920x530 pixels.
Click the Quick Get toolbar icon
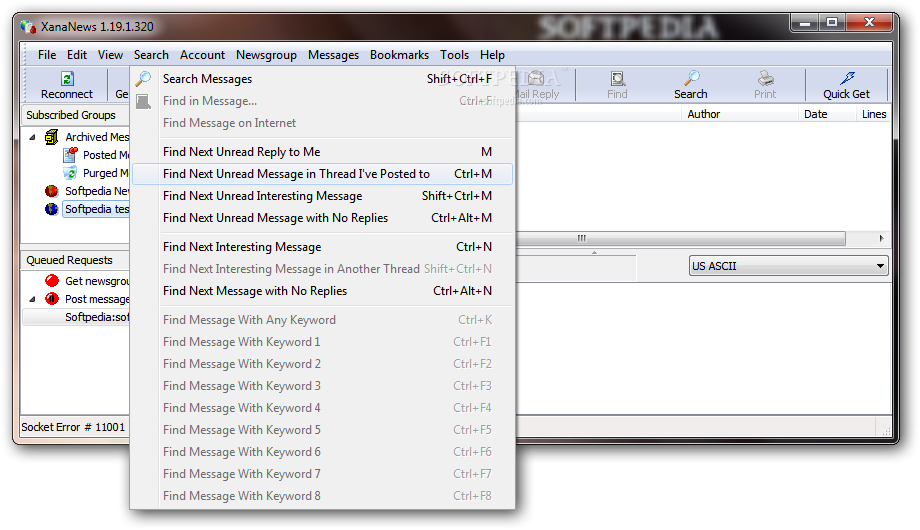click(847, 78)
